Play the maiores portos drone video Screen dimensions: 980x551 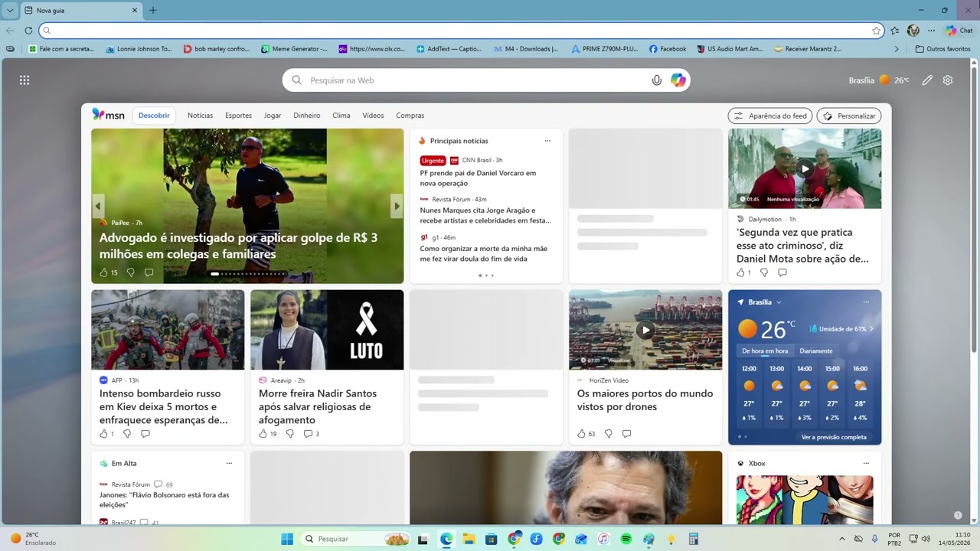pyautogui.click(x=645, y=330)
